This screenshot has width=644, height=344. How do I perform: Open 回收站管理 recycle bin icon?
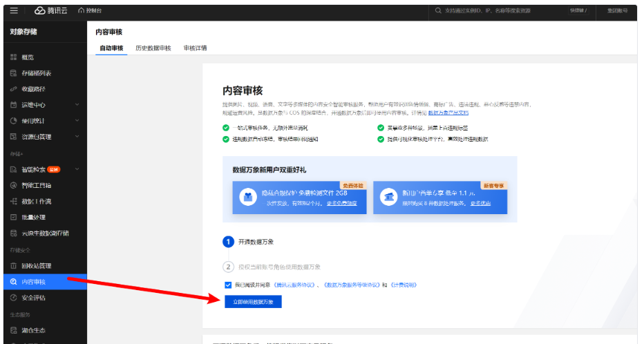click(x=14, y=265)
